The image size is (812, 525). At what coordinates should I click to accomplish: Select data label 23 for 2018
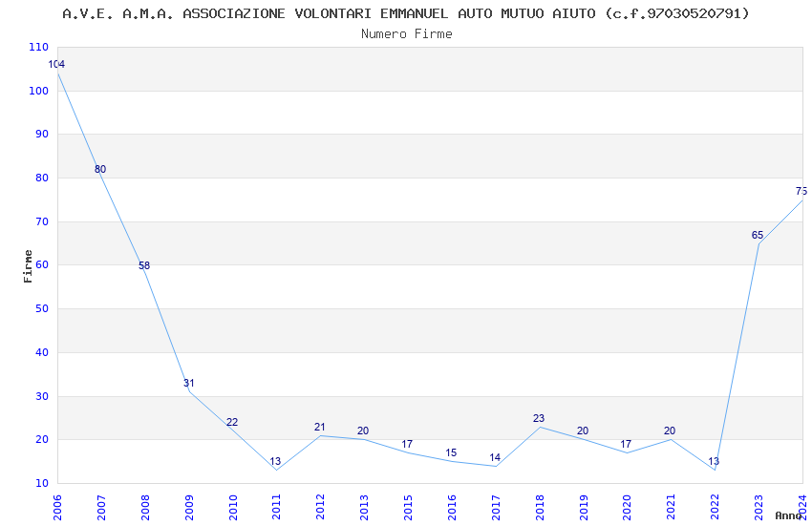539,418
